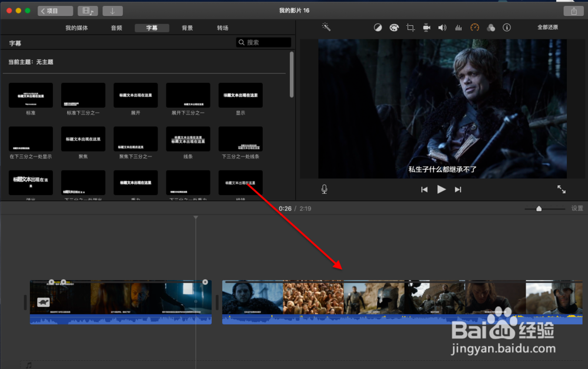
Task: Click the share button in title bar
Action: [574, 11]
